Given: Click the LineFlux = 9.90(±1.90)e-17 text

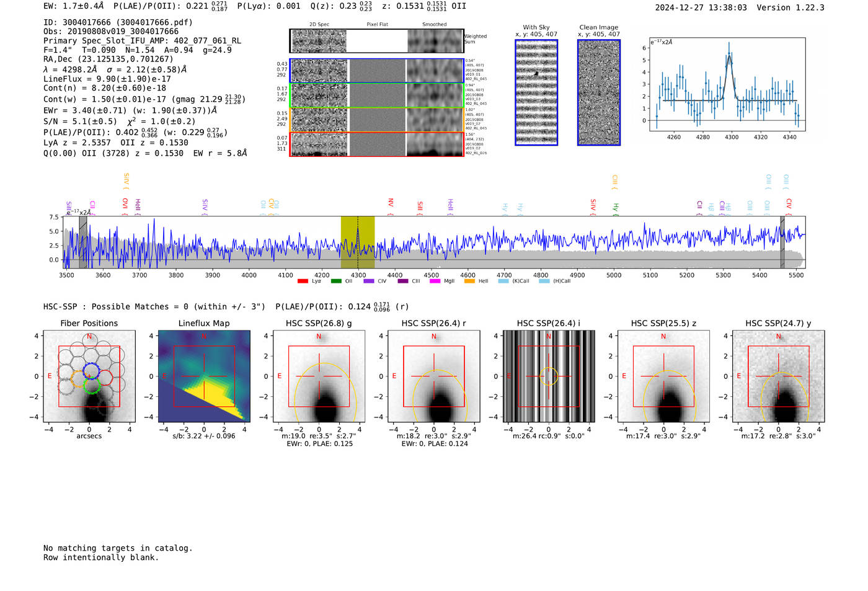Looking at the screenshot, I should [107, 79].
